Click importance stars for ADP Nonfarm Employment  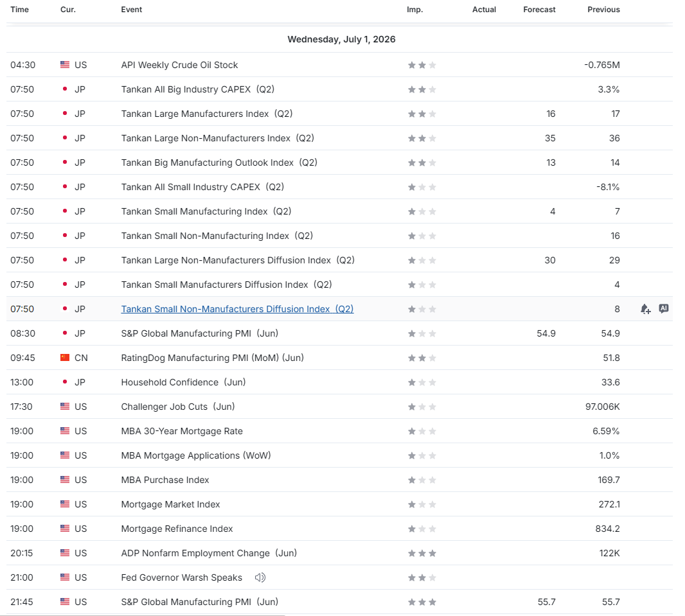pos(422,553)
